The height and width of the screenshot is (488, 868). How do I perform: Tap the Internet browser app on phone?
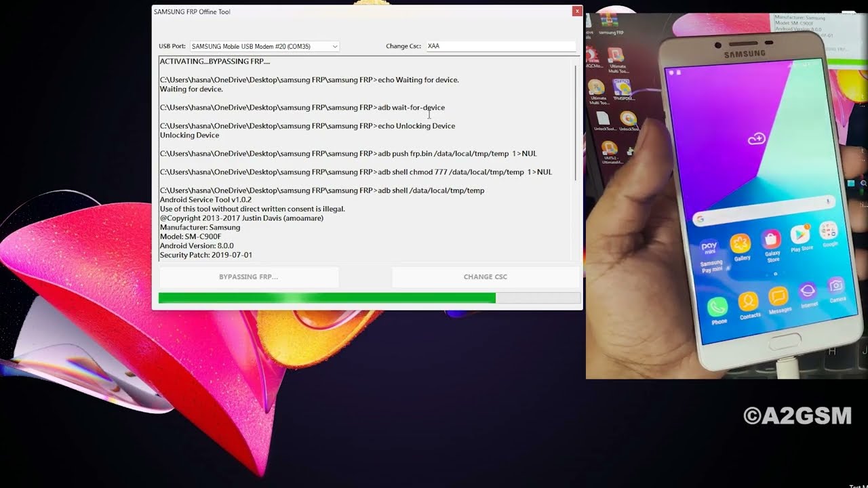(x=808, y=295)
